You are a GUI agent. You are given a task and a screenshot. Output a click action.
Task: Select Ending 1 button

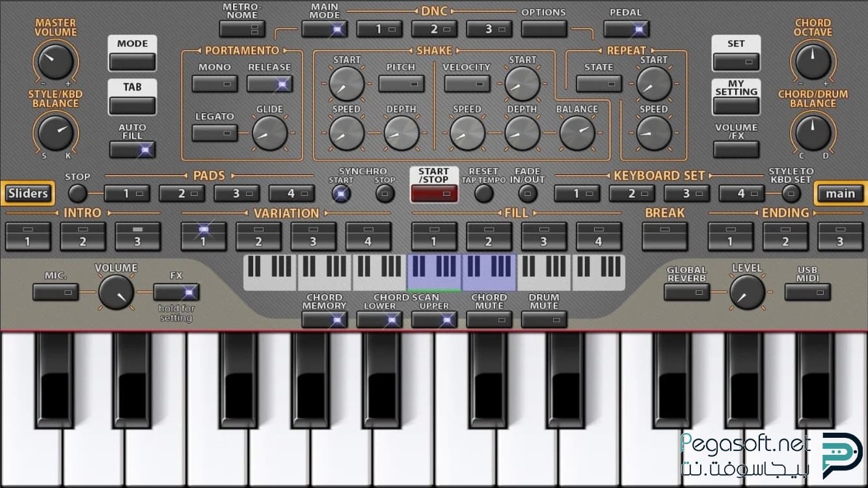click(731, 236)
